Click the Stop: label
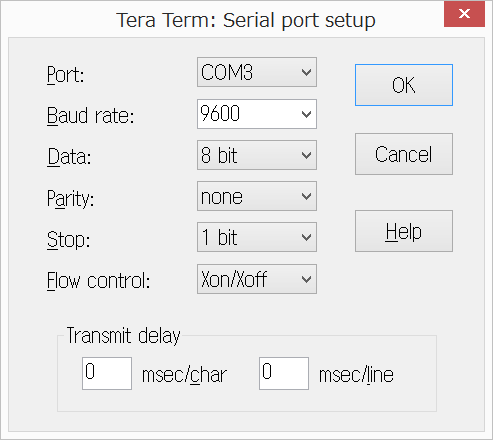The width and height of the screenshot is (493, 440). (x=68, y=240)
